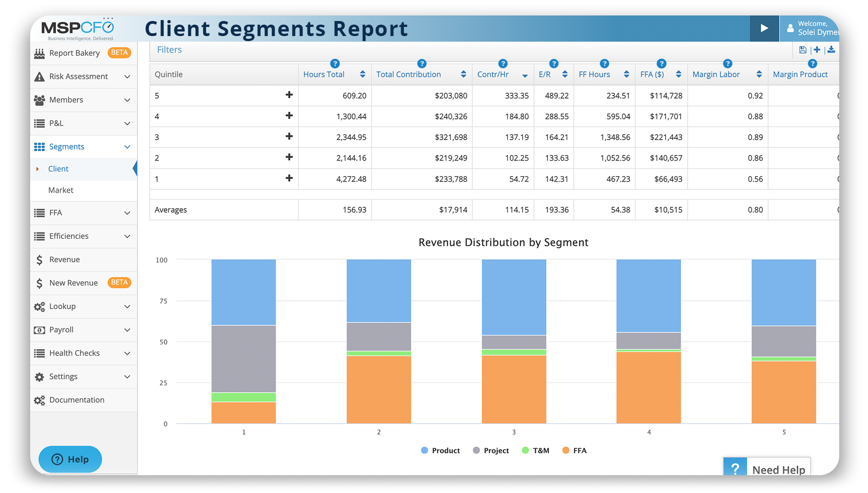
Task: Open New Revenue beta page
Action: coord(83,283)
